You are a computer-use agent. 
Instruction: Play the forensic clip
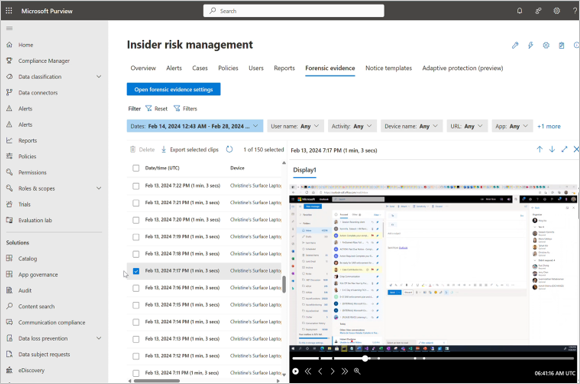point(296,371)
